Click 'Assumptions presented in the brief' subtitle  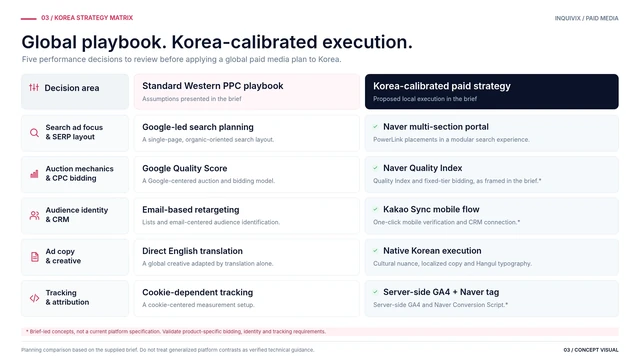pos(192,99)
